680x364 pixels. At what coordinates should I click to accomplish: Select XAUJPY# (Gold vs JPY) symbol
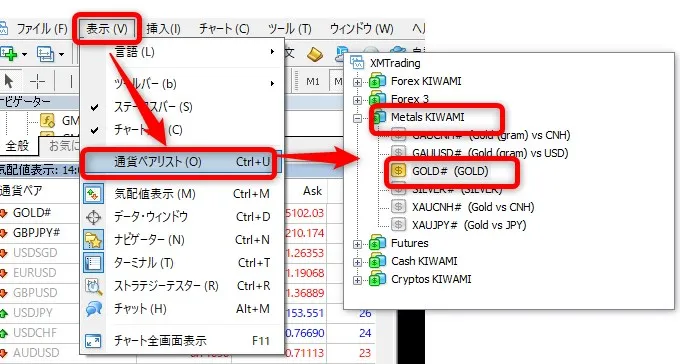click(469, 225)
